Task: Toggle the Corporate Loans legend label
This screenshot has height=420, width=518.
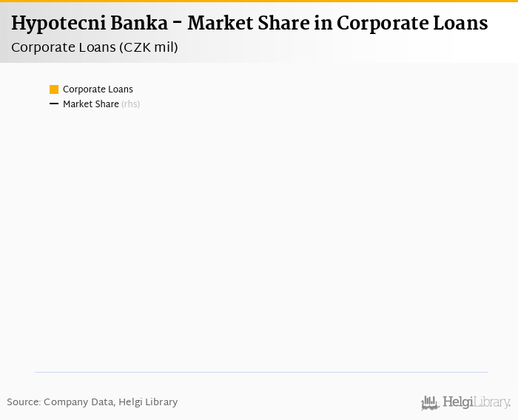Action: (x=98, y=89)
